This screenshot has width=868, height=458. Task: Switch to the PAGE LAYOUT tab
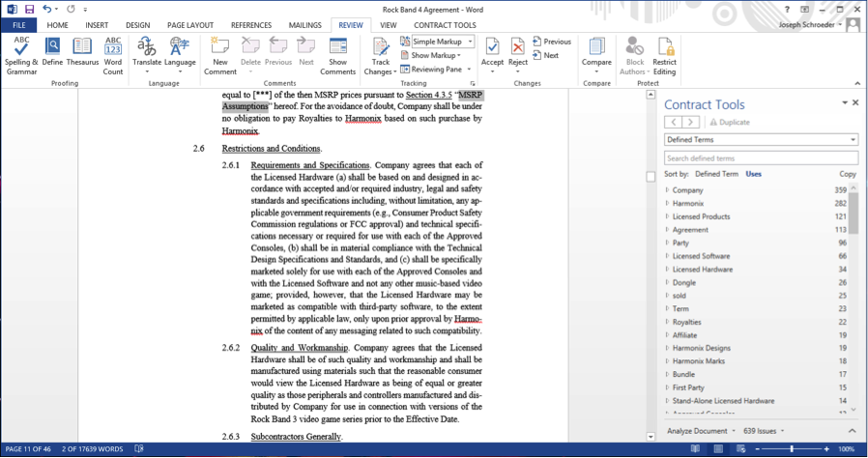coord(190,25)
